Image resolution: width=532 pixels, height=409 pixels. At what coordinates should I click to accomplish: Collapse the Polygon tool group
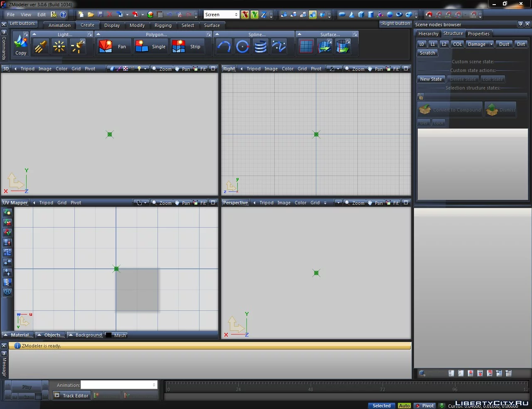[99, 35]
